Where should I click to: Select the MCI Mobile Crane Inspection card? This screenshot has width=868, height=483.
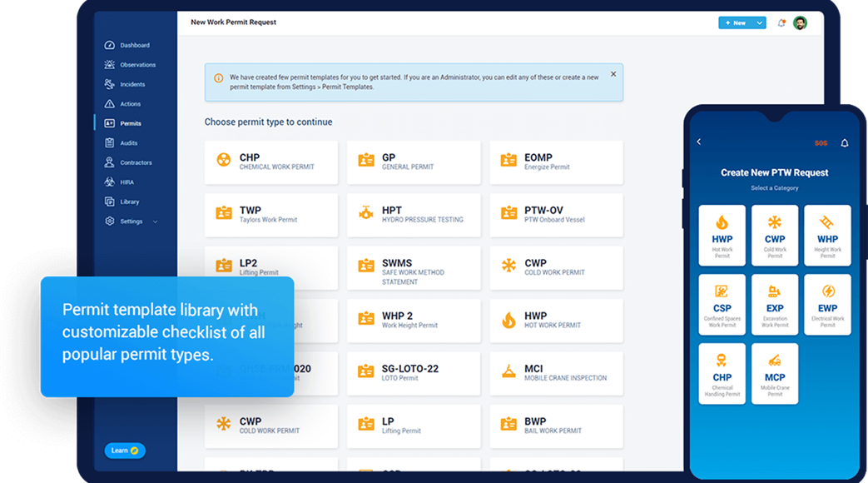(556, 373)
